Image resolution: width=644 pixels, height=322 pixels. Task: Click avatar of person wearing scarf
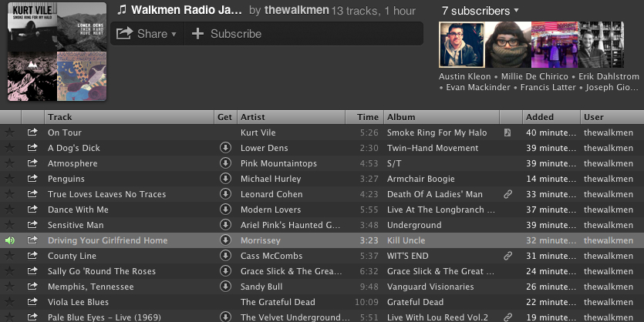(508, 45)
